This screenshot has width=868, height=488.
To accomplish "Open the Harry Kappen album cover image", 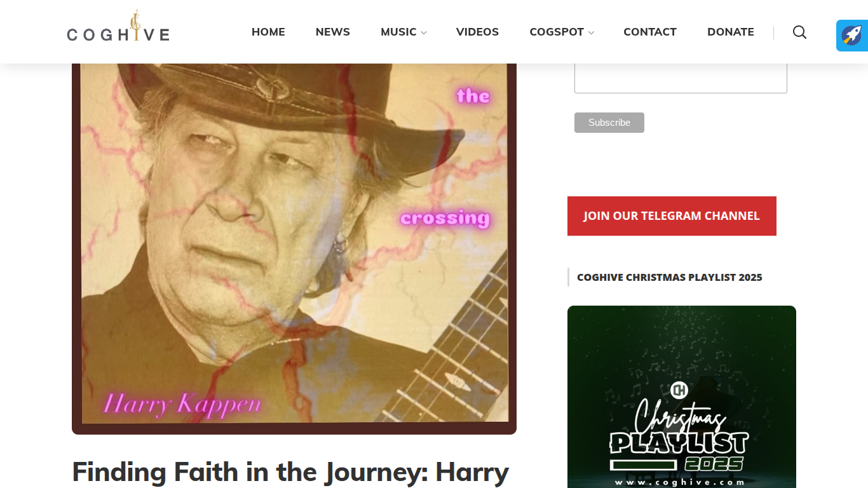I will [294, 249].
